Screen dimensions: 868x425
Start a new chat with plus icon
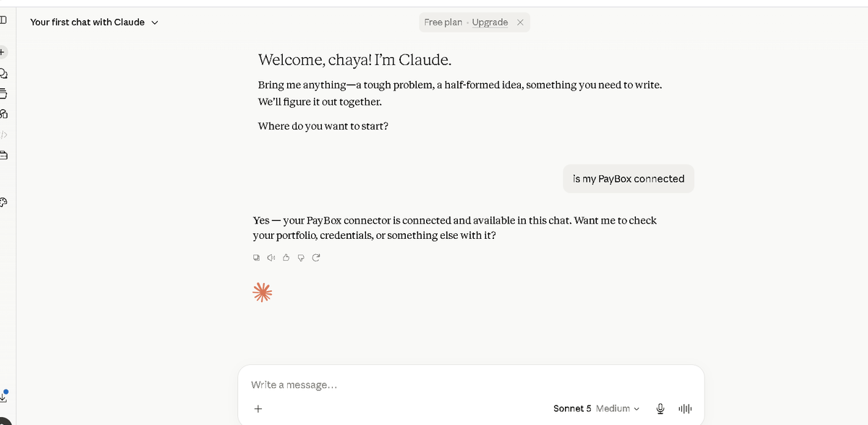(x=3, y=52)
